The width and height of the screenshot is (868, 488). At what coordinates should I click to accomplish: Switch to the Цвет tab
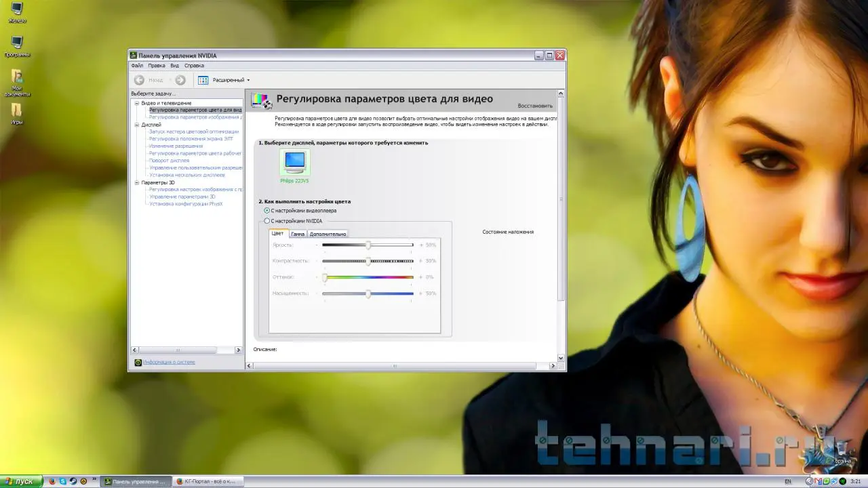[x=278, y=233]
